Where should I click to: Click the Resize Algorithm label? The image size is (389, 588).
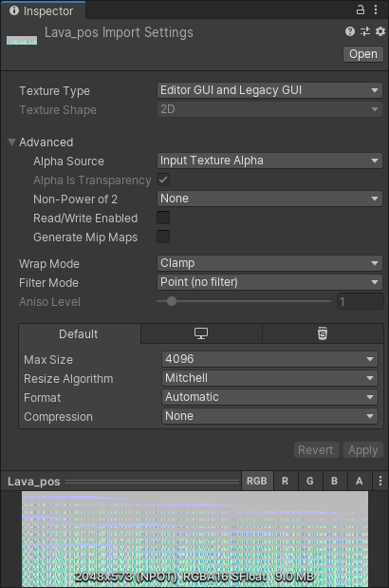68,379
